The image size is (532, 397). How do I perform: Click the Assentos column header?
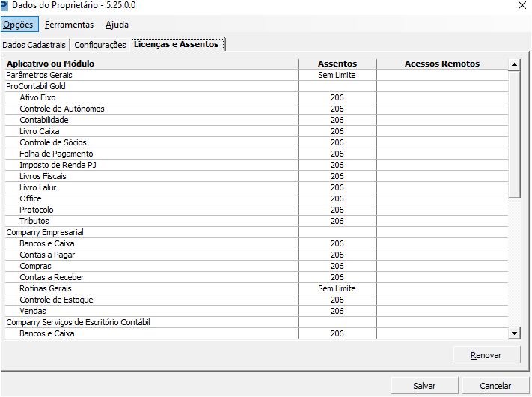pyautogui.click(x=337, y=64)
